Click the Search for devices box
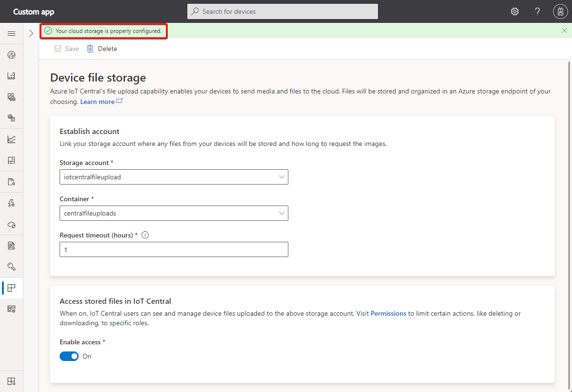This screenshot has width=572, height=392. coord(283,11)
